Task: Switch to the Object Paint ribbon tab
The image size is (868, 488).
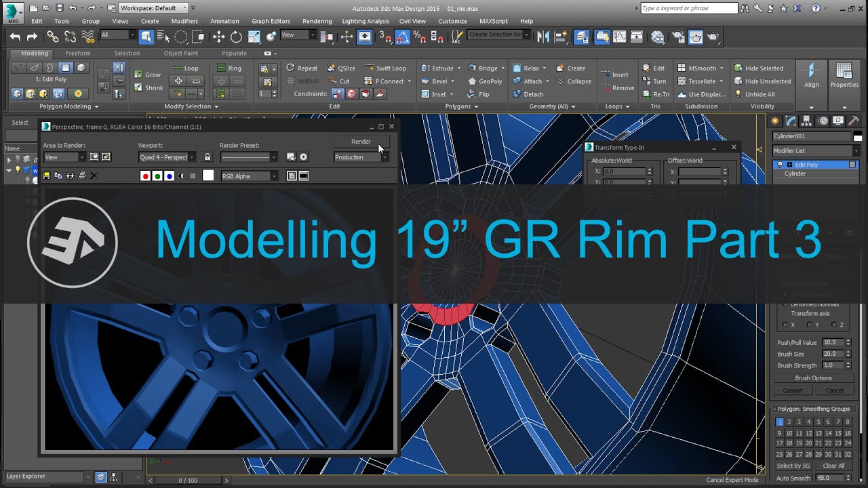Action: (x=181, y=53)
